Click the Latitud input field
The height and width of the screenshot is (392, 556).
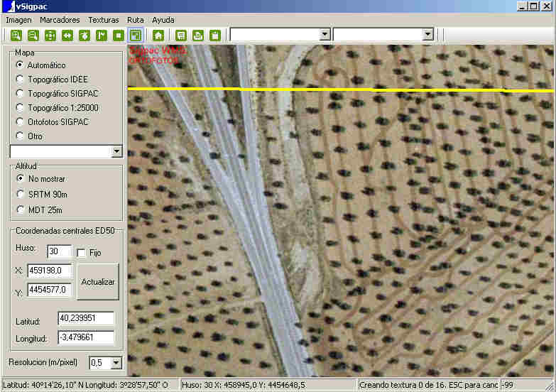pos(86,320)
